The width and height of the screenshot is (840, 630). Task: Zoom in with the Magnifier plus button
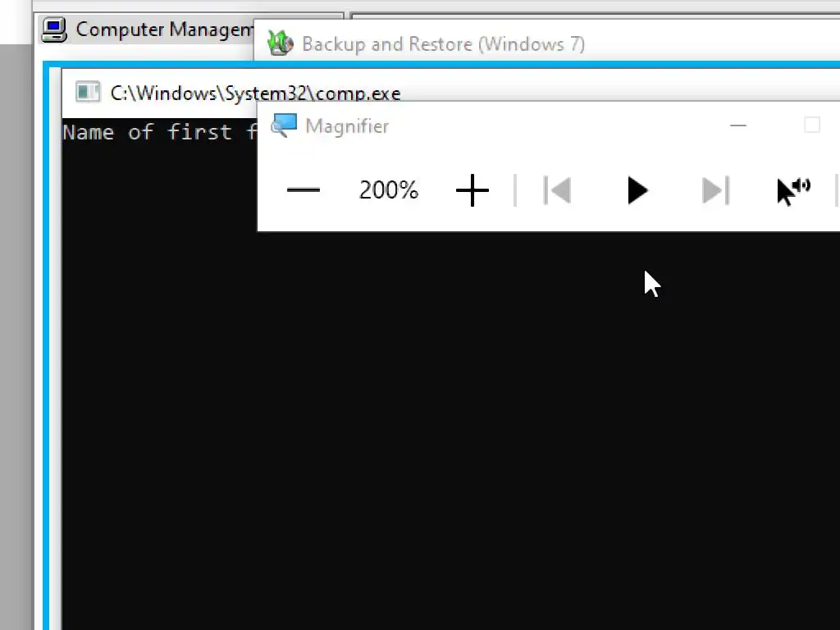472,190
